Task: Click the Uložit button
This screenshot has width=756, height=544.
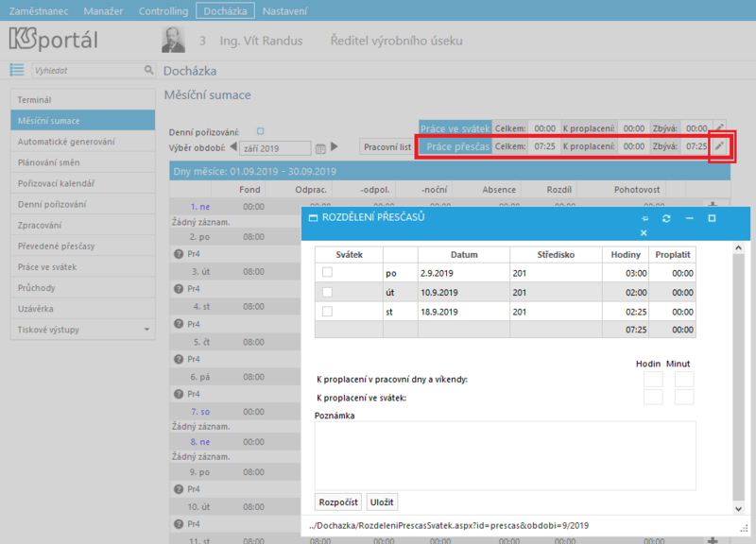Action: (x=382, y=502)
